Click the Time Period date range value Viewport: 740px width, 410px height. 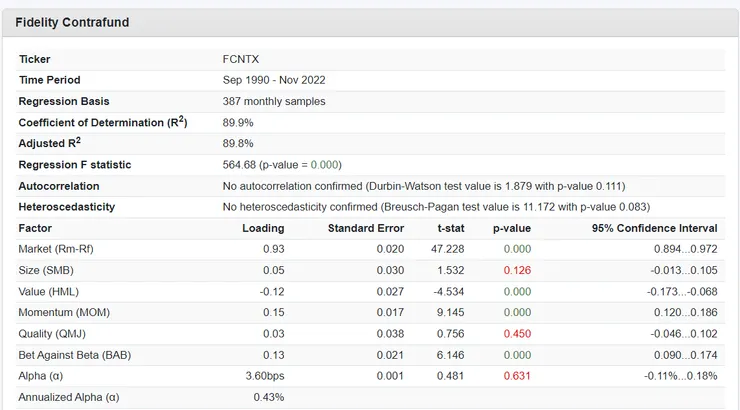pyautogui.click(x=274, y=80)
